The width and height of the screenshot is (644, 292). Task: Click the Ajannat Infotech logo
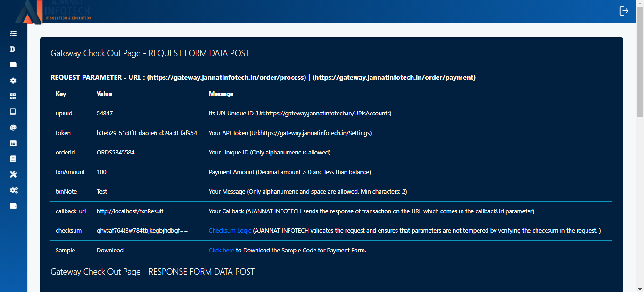tap(53, 12)
